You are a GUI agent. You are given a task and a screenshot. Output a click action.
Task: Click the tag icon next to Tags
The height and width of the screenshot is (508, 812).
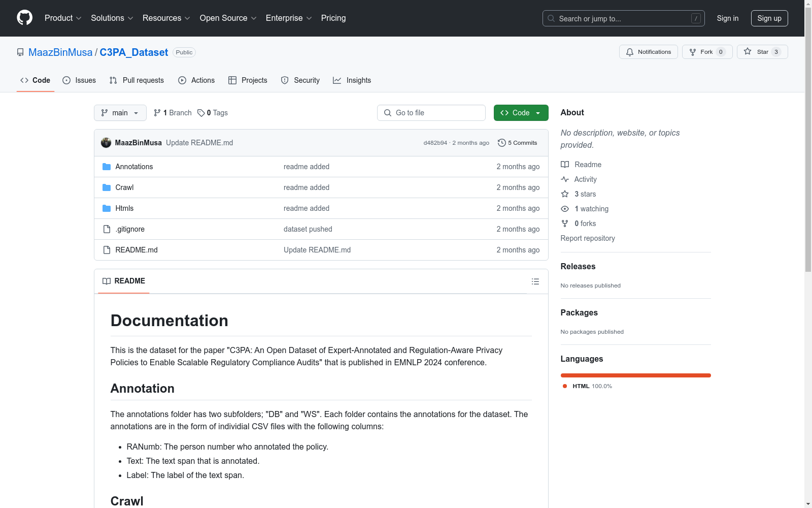tap(201, 113)
